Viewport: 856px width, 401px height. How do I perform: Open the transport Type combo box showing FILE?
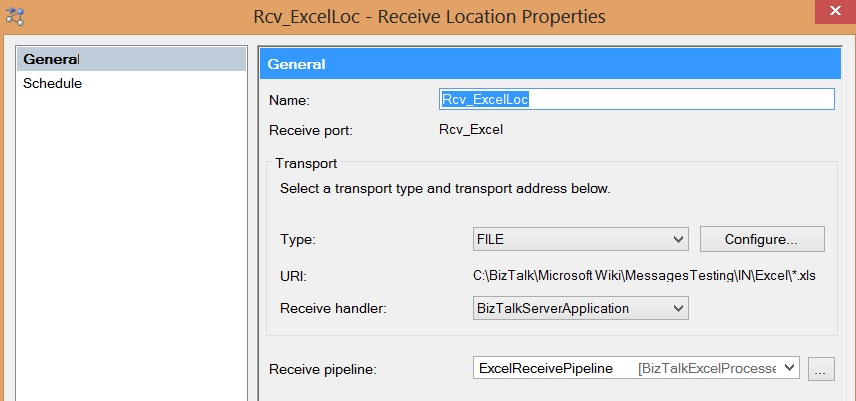click(x=580, y=239)
